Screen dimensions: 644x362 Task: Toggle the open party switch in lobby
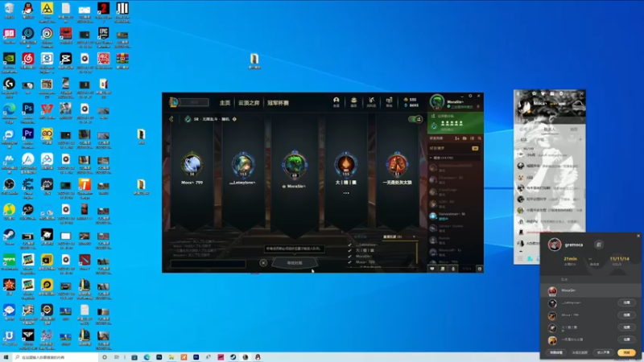point(415,119)
